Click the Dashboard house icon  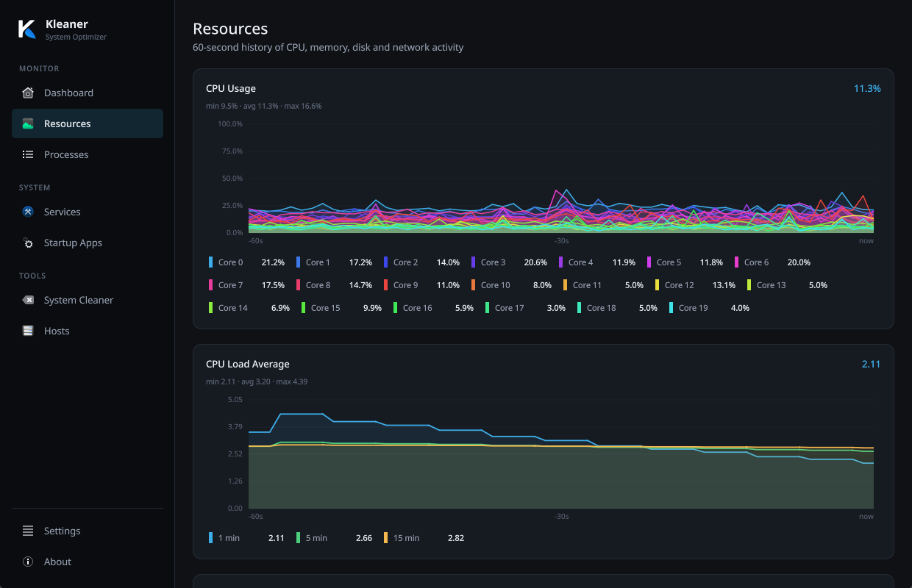pyautogui.click(x=28, y=93)
